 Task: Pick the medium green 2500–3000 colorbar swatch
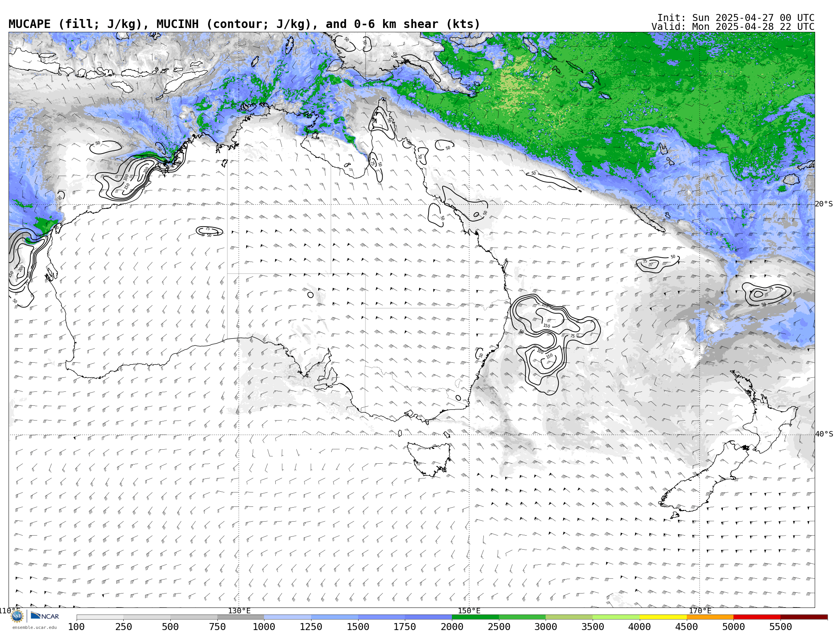click(x=522, y=617)
